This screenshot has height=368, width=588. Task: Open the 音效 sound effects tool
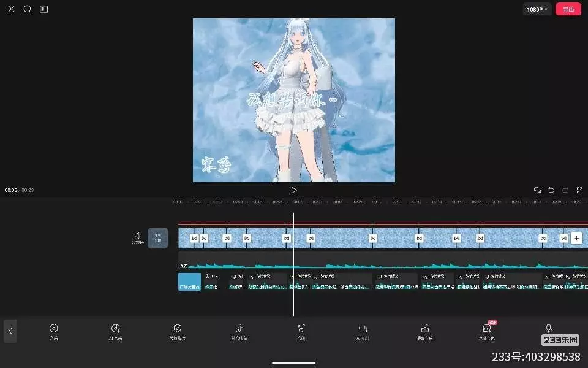coord(301,332)
